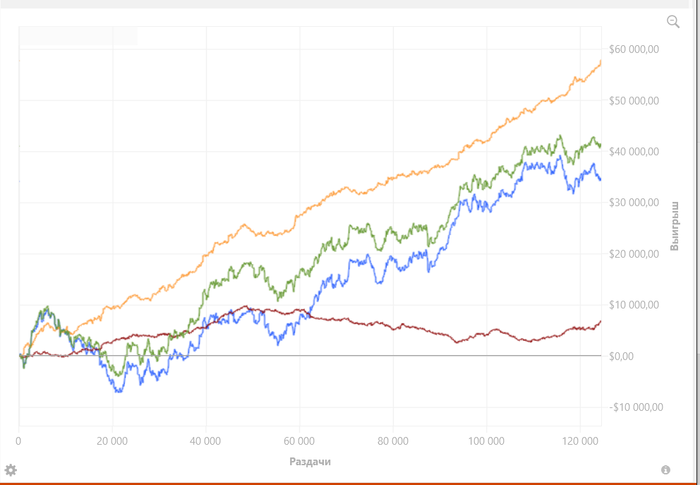
Task: Click the 120 000 x-axis tick label
Action: pyautogui.click(x=579, y=441)
